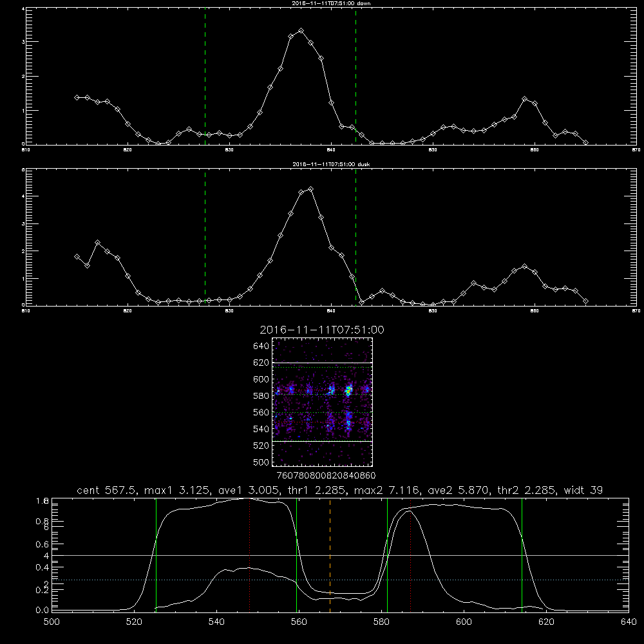644x644 pixels.
Task: Click the '2016-11-11T07:51:00 dusk' plot title
Action: tap(332, 164)
